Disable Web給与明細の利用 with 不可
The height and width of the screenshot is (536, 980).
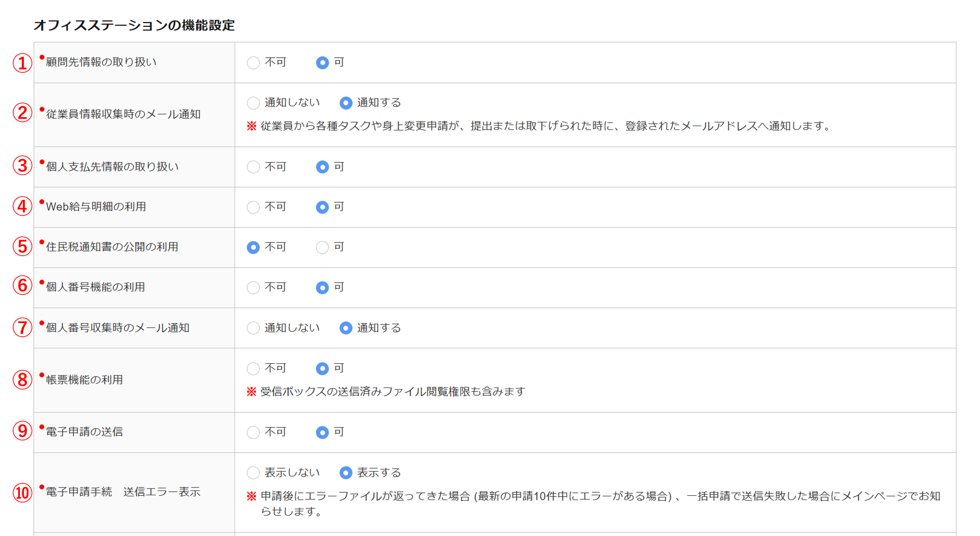253,207
